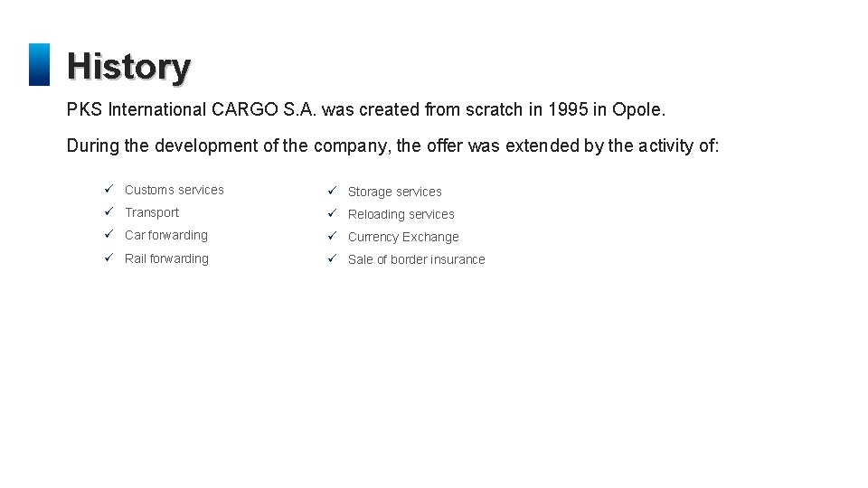Select the line starting with During the development
868x488 pixels.
[393, 145]
